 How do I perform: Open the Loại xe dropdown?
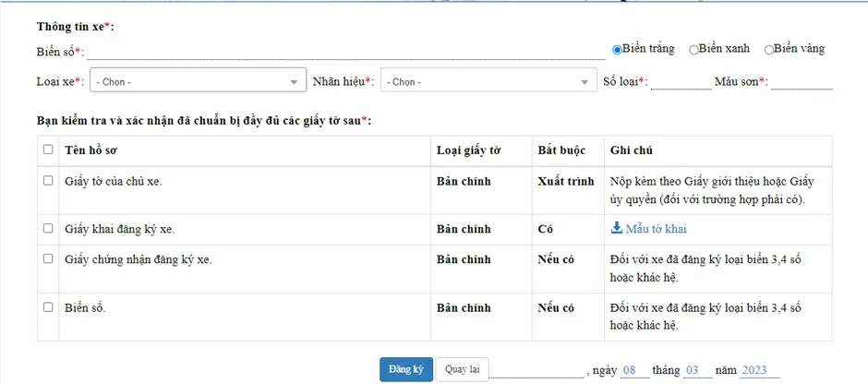click(x=197, y=82)
